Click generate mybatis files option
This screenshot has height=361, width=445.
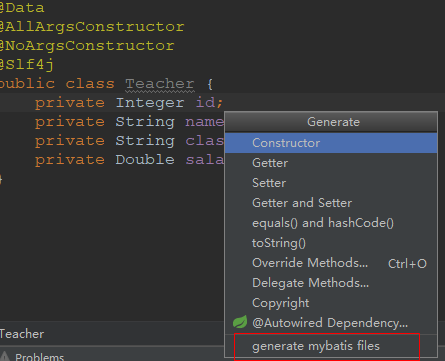coord(331,346)
